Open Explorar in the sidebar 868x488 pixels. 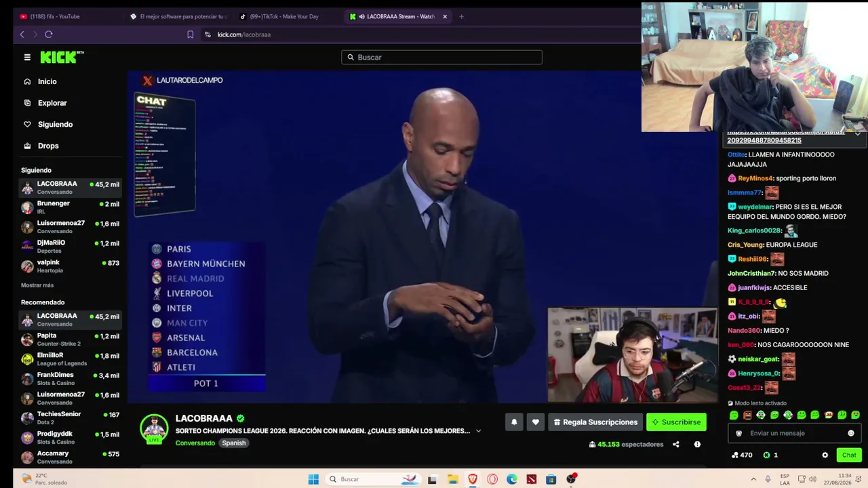click(x=45, y=103)
